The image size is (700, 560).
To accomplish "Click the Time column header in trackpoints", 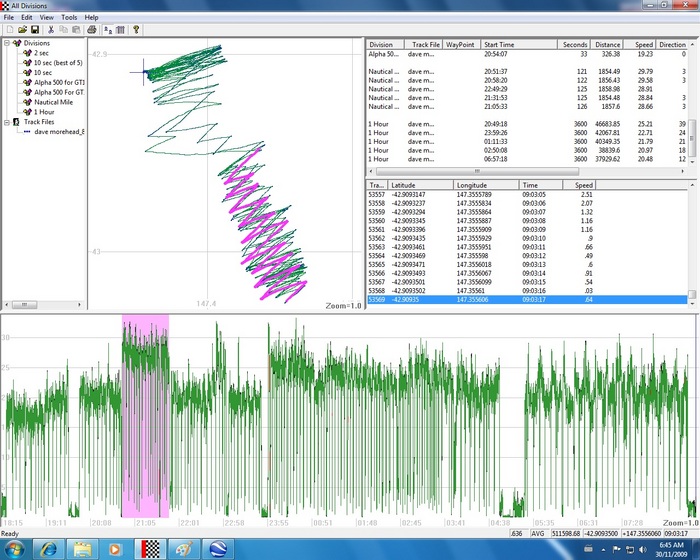I will point(540,185).
